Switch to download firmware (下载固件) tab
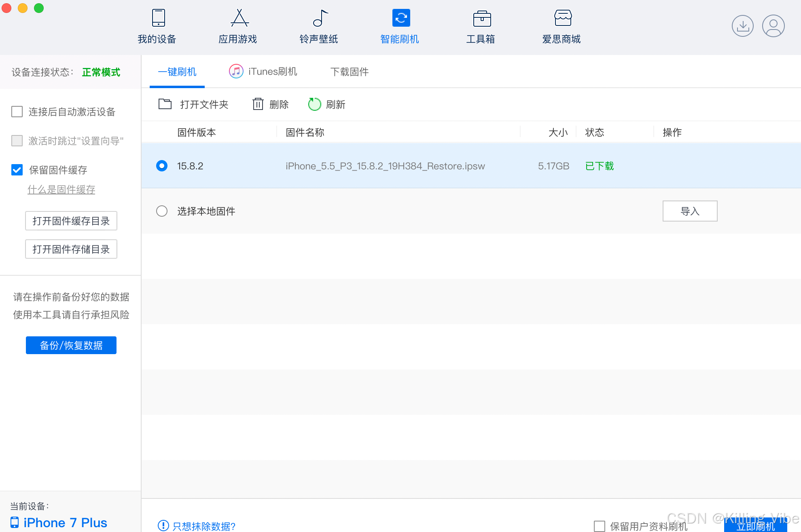 pyautogui.click(x=349, y=72)
